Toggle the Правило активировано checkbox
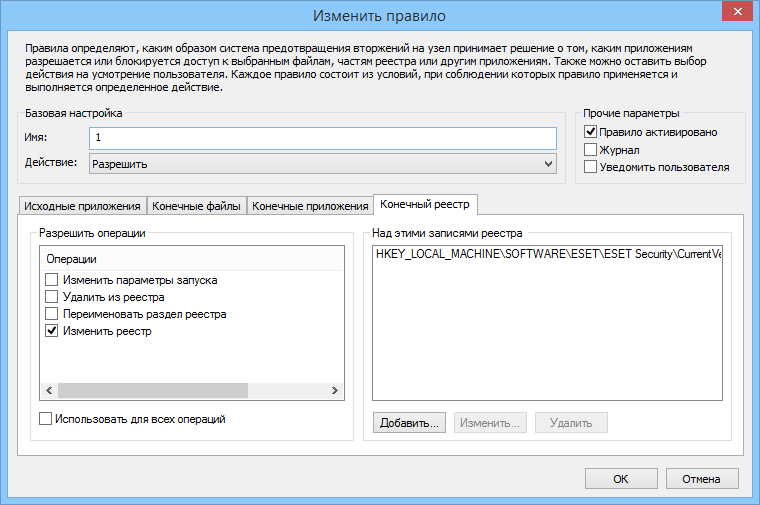 tap(591, 132)
